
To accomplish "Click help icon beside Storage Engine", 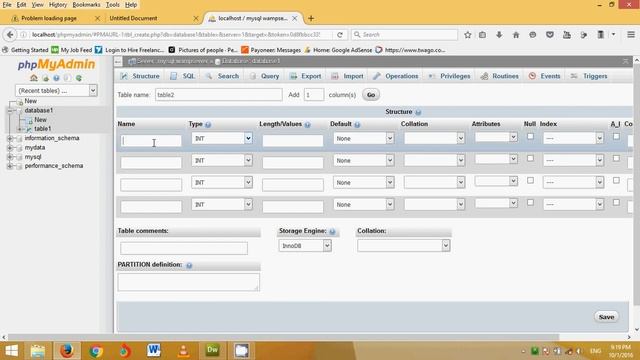I will [332, 231].
